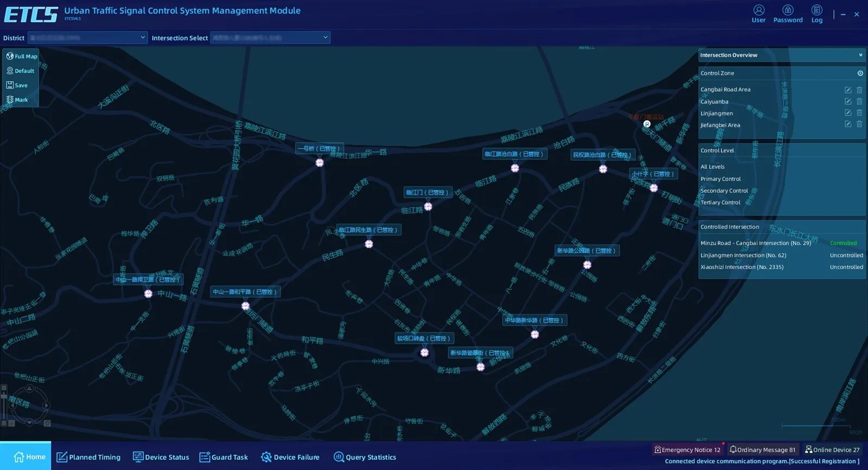View Online Device 27 list
Image resolution: width=868 pixels, height=470 pixels.
(x=832, y=449)
